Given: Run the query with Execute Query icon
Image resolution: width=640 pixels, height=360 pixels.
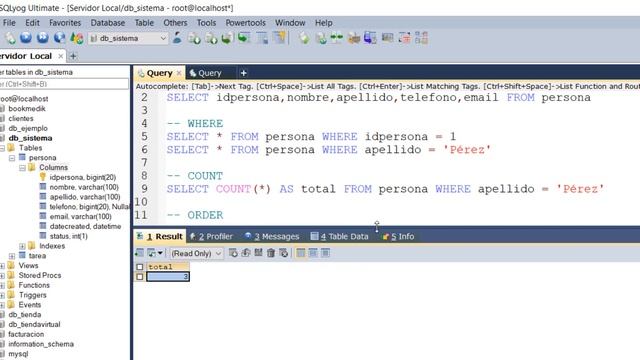Looking at the screenshot, I should coord(26,38).
